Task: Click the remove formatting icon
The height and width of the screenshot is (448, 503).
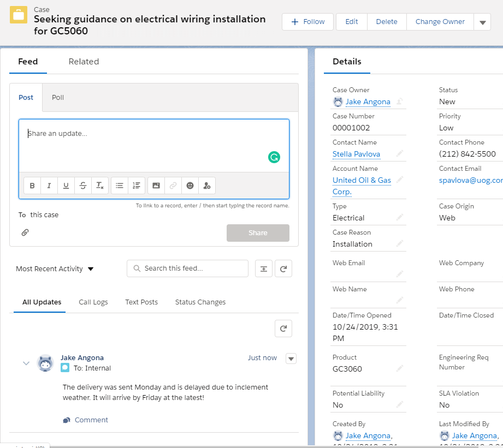Action: (x=100, y=186)
